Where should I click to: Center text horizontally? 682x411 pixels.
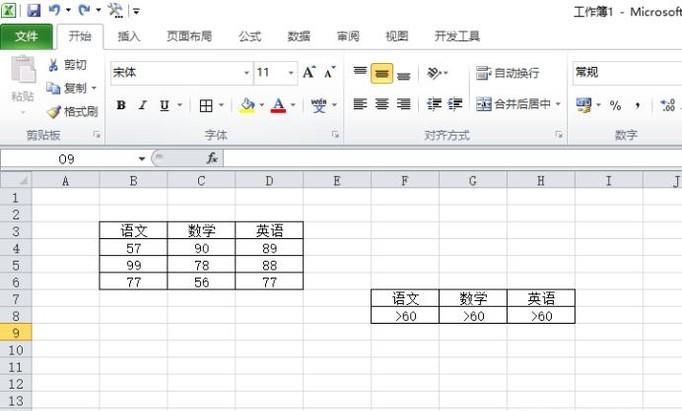tap(382, 104)
